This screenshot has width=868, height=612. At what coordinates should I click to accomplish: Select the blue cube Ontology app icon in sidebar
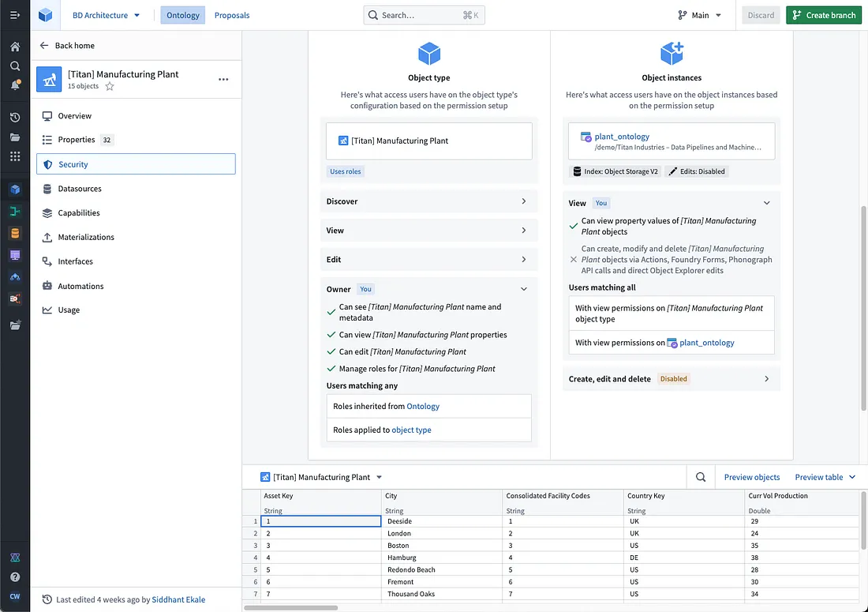coord(15,190)
